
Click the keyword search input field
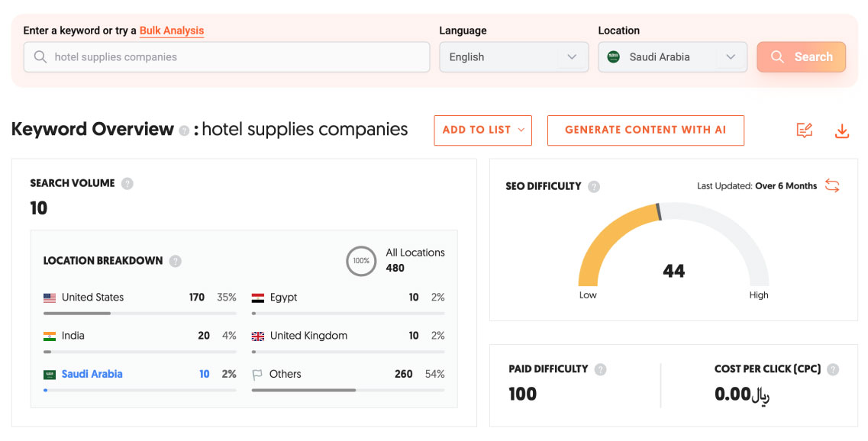click(227, 57)
